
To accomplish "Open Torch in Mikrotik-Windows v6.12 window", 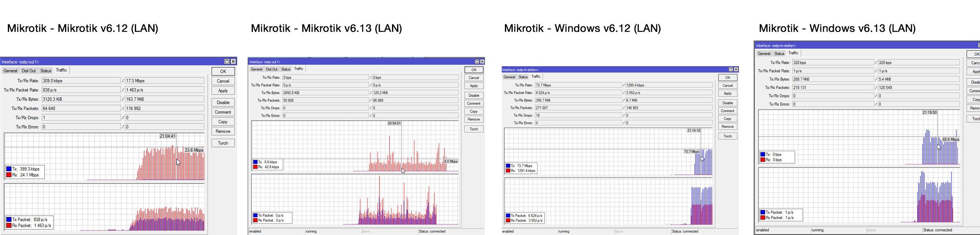I will coord(728,136).
